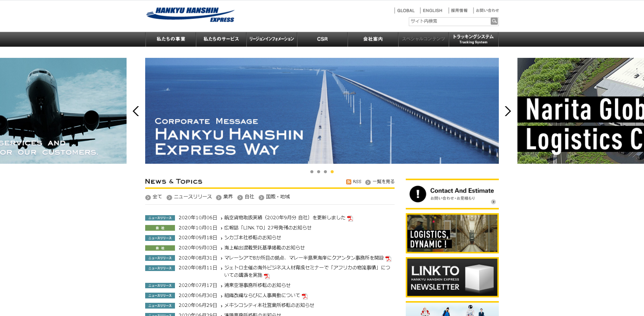
Task: Click 自社 tag on 2020年10月01日 row
Action: coord(160,228)
